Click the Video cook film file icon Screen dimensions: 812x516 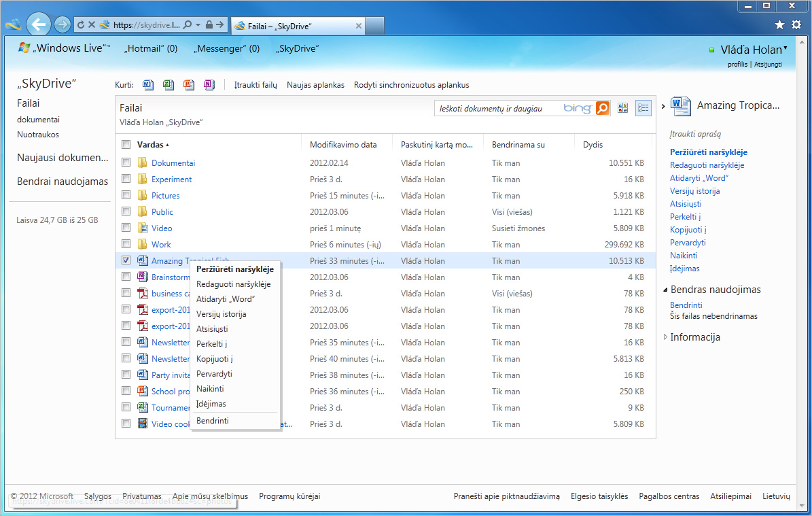(143, 424)
